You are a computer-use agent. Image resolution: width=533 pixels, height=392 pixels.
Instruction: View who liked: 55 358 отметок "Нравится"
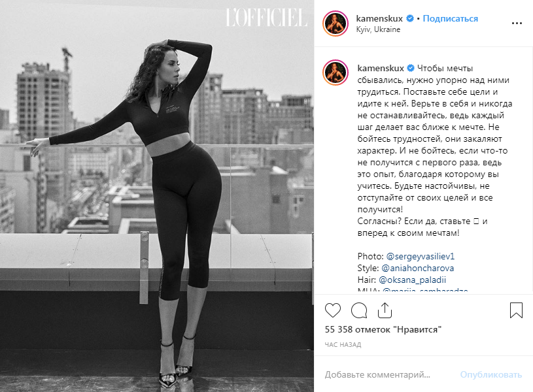point(383,329)
